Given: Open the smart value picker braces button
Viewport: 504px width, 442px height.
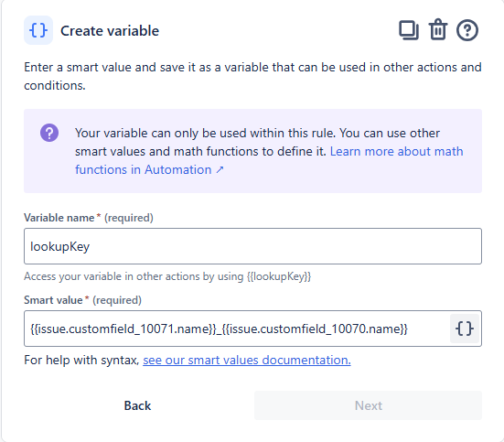Looking at the screenshot, I should 465,329.
